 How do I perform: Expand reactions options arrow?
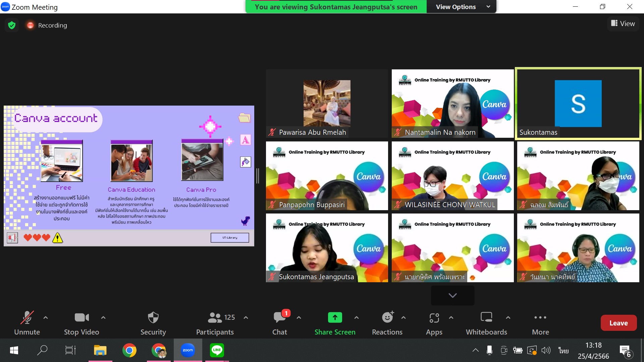(x=404, y=317)
